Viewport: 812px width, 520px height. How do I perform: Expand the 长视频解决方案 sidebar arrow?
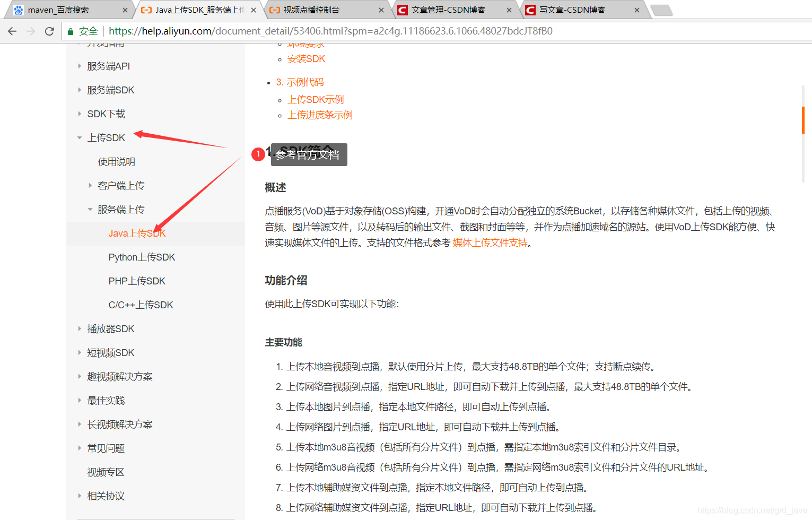80,424
